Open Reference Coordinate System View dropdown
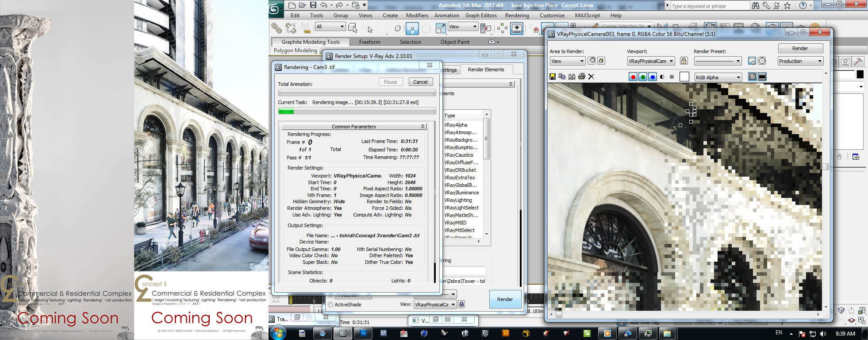The image size is (868, 340). pos(463,27)
